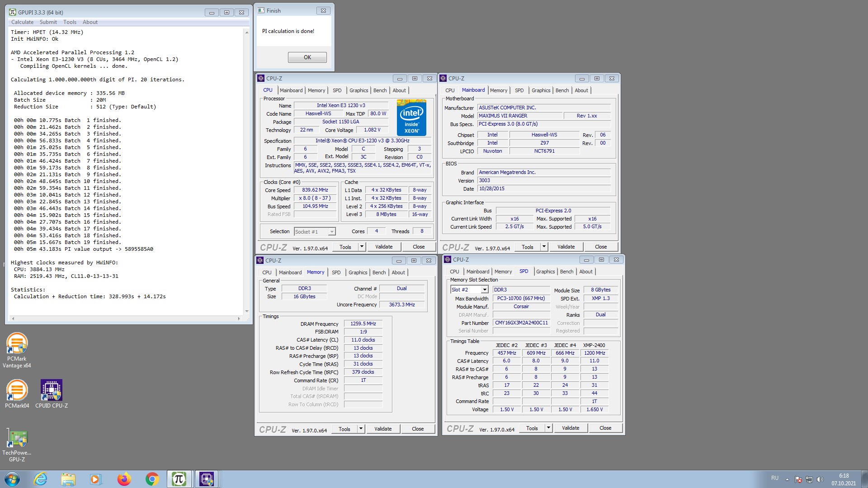Launch Firefox from taskbar

click(x=124, y=479)
